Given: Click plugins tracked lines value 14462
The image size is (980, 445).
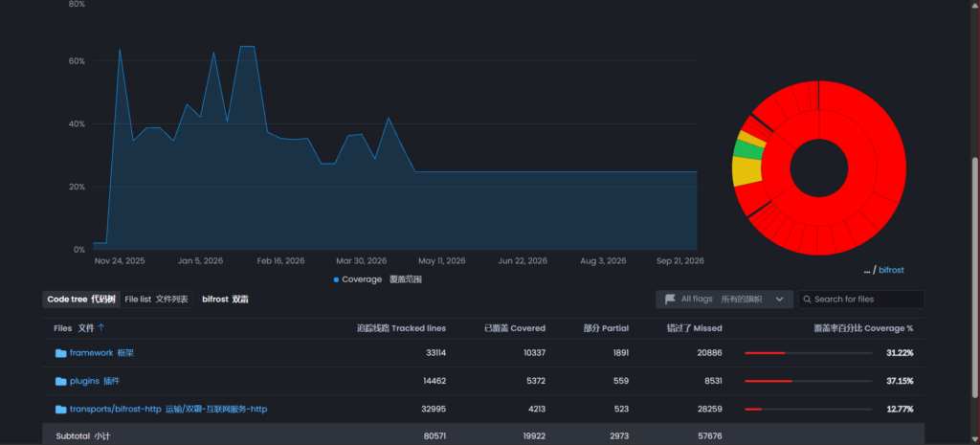Looking at the screenshot, I should (x=435, y=381).
